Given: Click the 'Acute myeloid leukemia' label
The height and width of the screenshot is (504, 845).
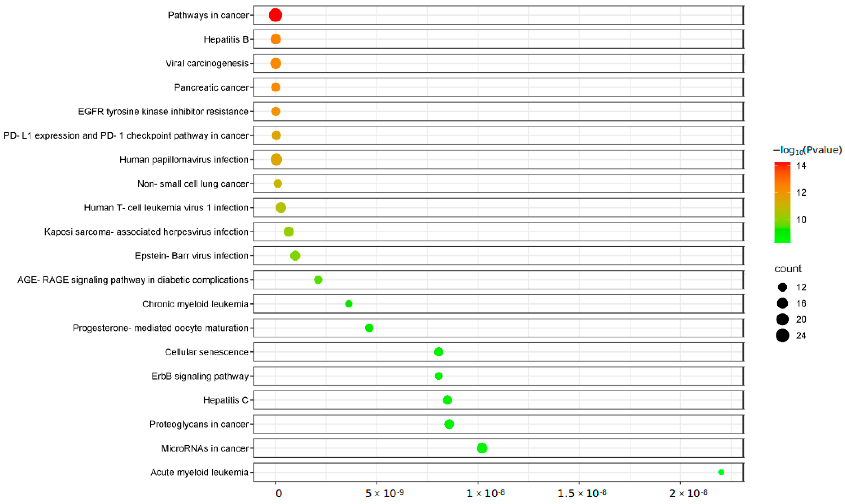Looking at the screenshot, I should (200, 472).
